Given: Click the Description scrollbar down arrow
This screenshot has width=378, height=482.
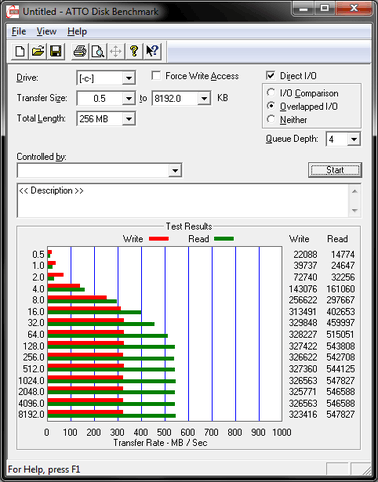Looking at the screenshot, I should (x=355, y=210).
